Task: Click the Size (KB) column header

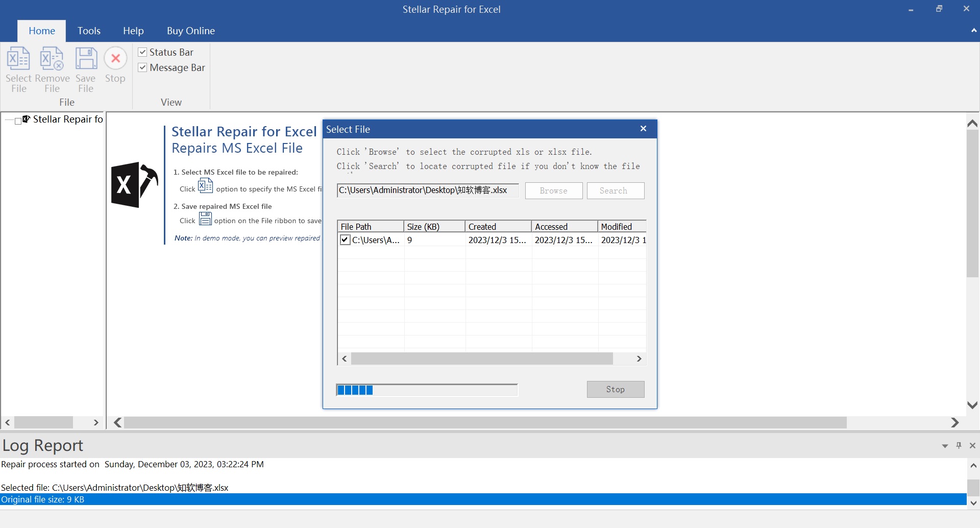Action: coord(435,226)
